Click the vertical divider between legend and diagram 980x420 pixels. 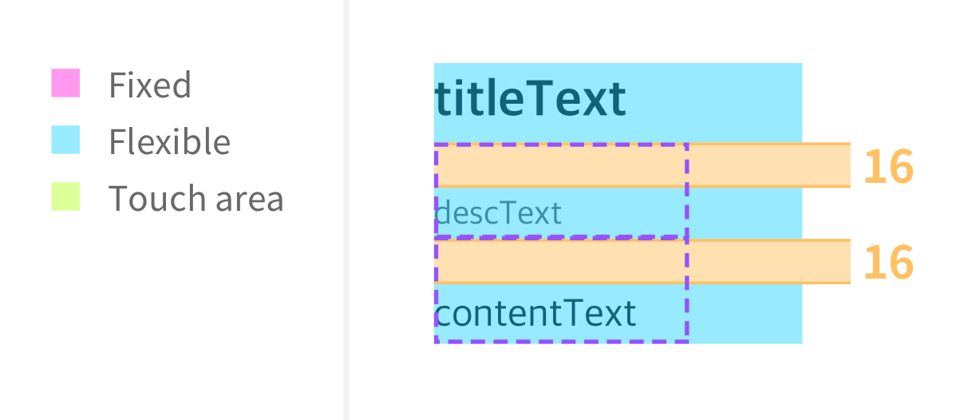coord(346,210)
